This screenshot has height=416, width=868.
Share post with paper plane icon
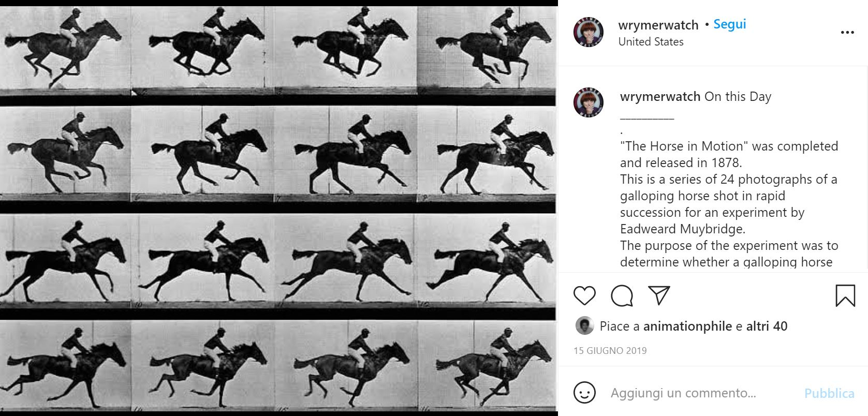pos(659,295)
